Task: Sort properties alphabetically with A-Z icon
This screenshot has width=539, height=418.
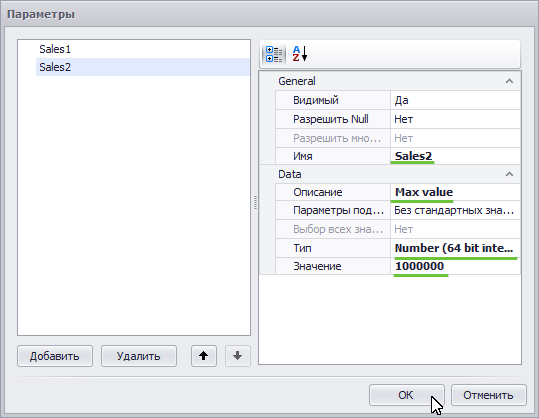Action: [300, 54]
